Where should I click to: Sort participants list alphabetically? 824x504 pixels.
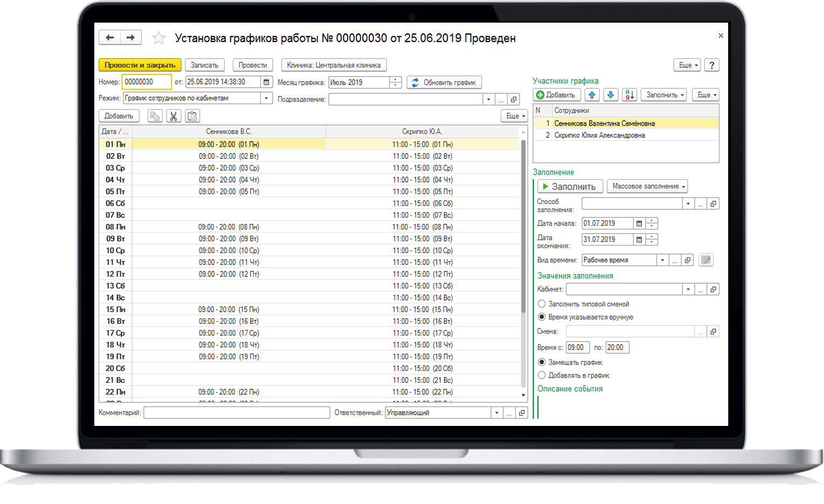[x=629, y=95]
